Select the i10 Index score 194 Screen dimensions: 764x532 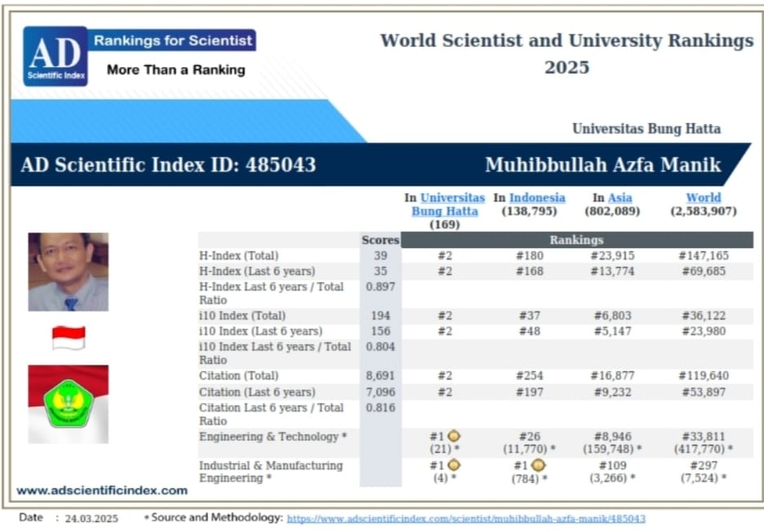point(380,316)
